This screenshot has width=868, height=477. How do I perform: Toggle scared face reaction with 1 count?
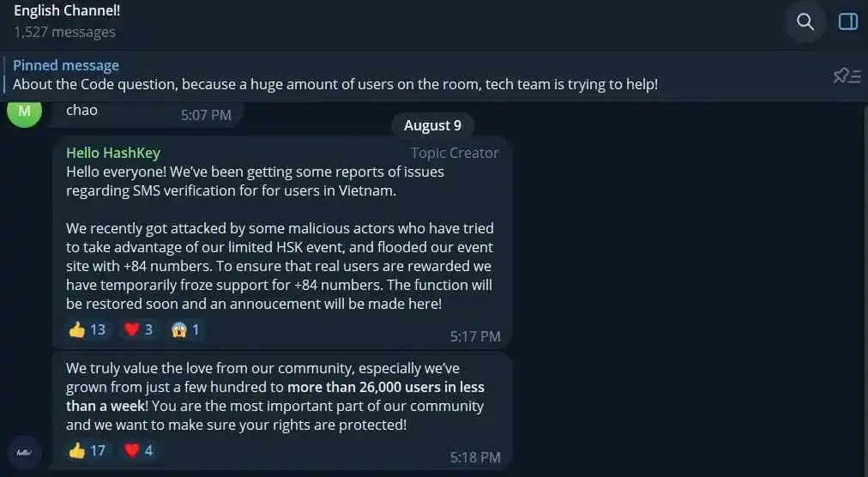185,329
